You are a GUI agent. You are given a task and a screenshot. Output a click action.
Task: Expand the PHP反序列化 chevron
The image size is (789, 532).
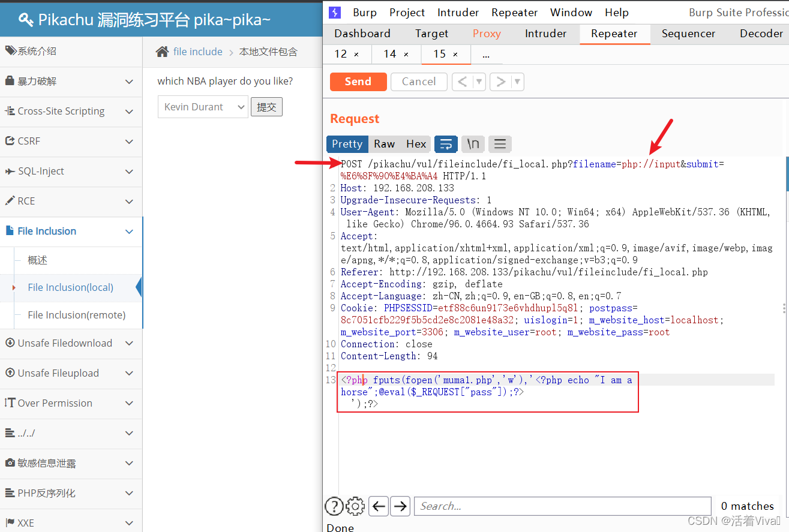click(x=129, y=494)
